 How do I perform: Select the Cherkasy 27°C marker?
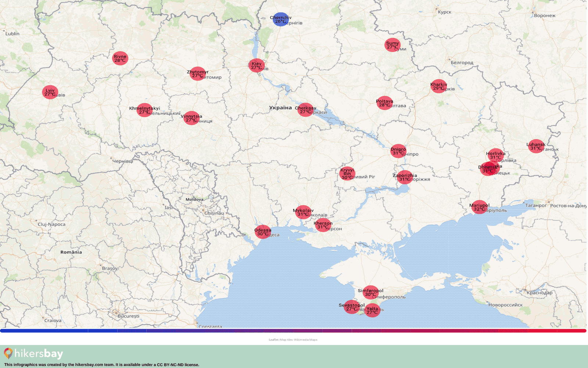tap(305, 110)
